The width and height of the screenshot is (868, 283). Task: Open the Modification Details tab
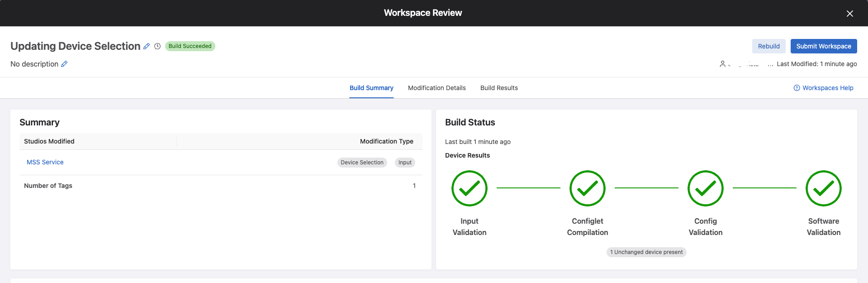437,88
